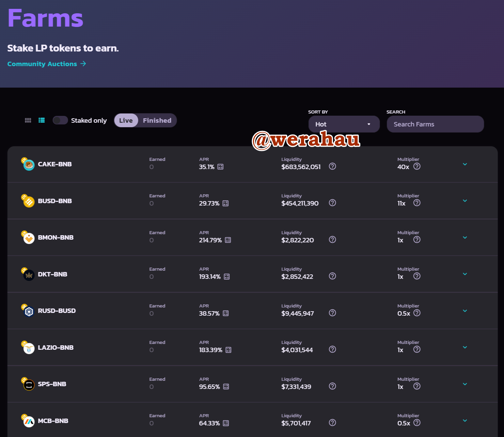The width and height of the screenshot is (504, 437).
Task: Open APR calculator for LAZIO-BNB
Action: pyautogui.click(x=228, y=350)
